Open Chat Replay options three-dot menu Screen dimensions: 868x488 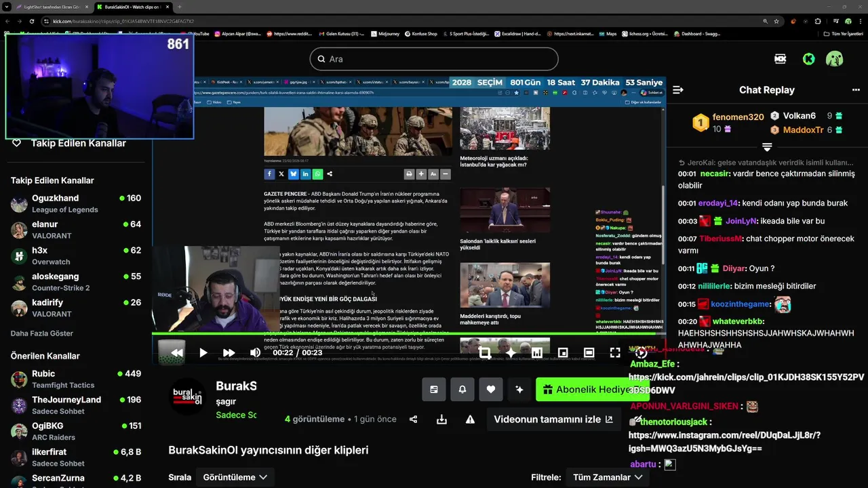pos(856,90)
